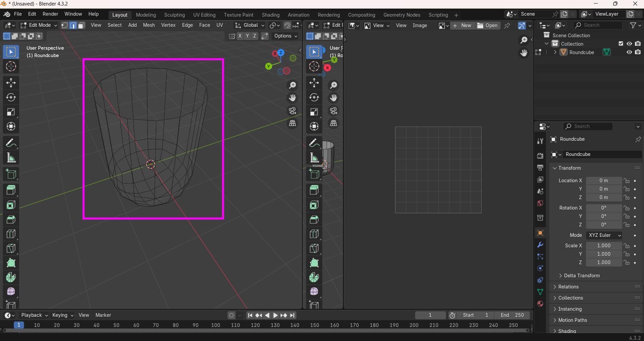644x341 pixels.
Task: Select the Move tool in left viewport
Action: 11,83
